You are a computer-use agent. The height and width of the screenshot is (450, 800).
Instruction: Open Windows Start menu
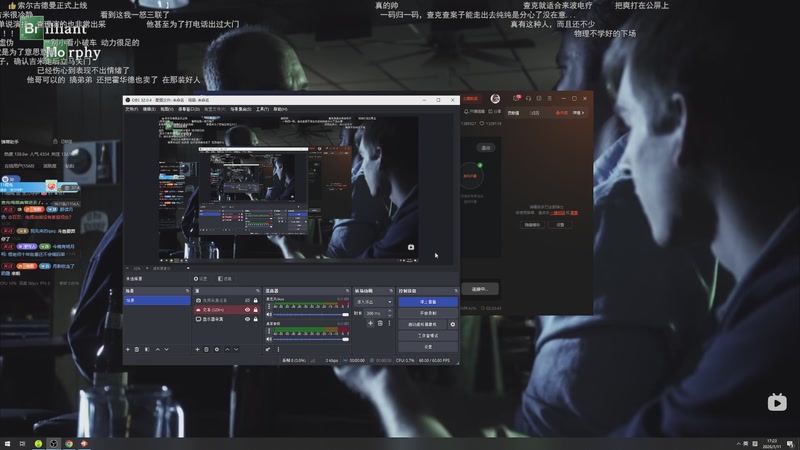click(7, 444)
